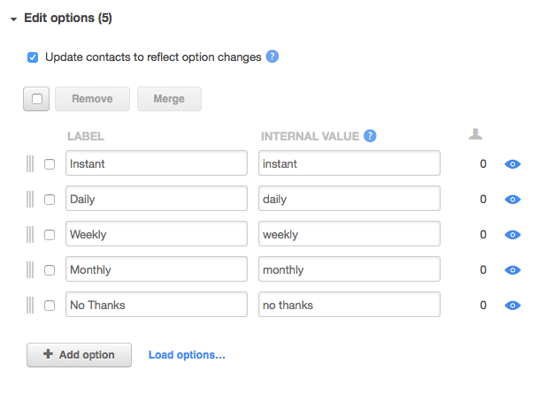Click help icon beside Update contacts text
The width and height of the screenshot is (545, 393).
coord(272,56)
